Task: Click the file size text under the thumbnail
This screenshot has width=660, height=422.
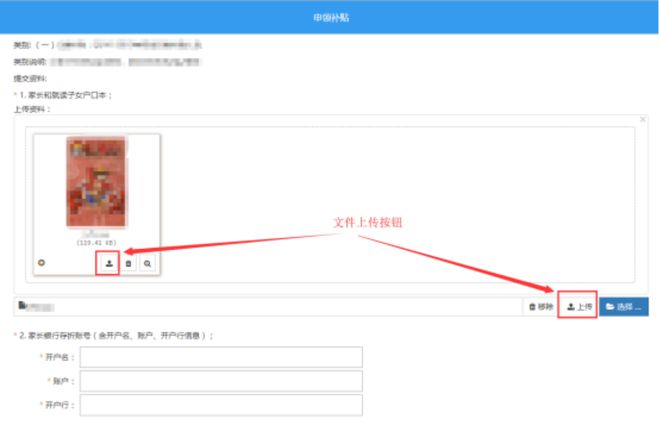Action: (96, 243)
